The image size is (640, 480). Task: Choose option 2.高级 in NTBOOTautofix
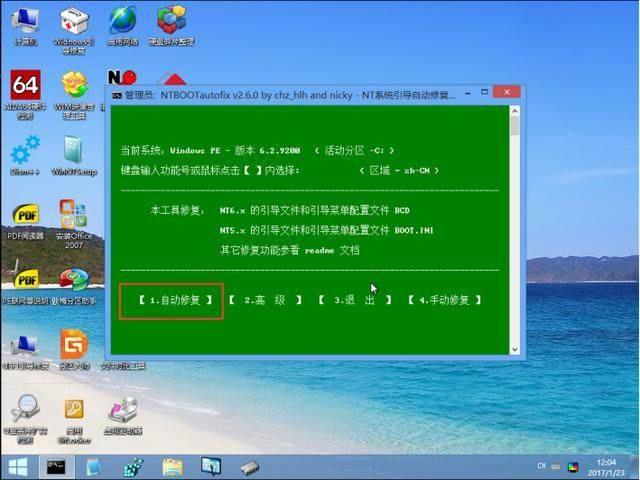coord(266,300)
